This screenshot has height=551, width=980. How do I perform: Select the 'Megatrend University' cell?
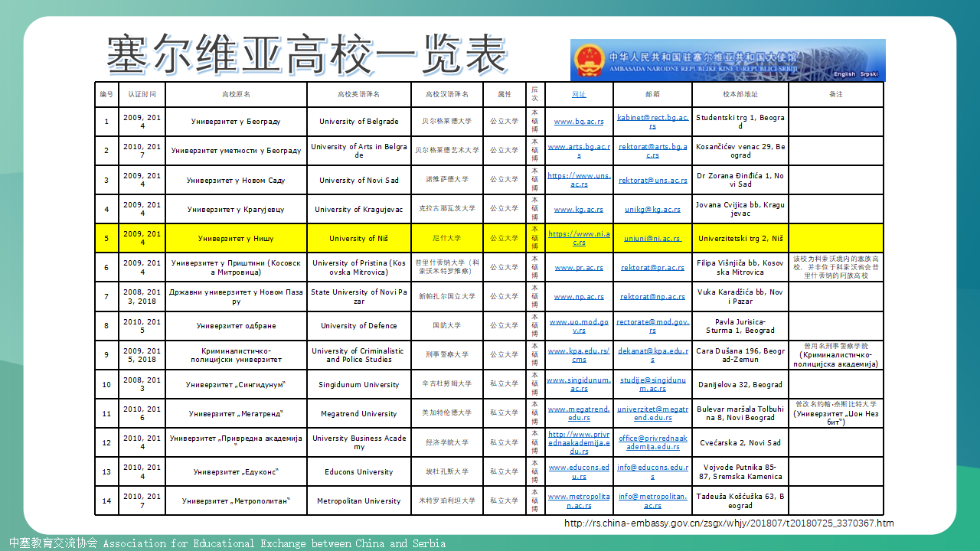[358, 413]
